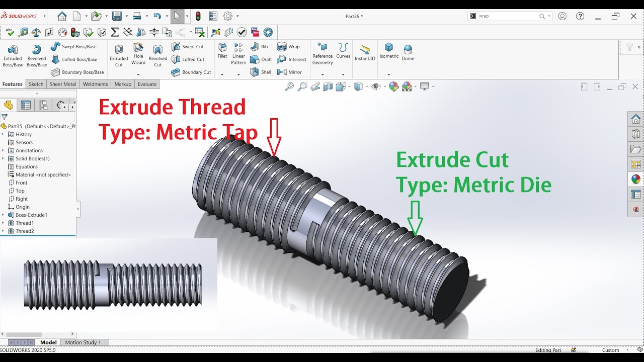
Task: Select the Swept Cut feature
Action: tap(188, 47)
